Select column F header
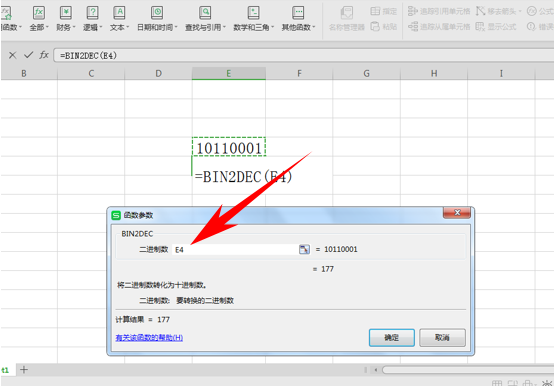The width and height of the screenshot is (554, 387). (299, 74)
